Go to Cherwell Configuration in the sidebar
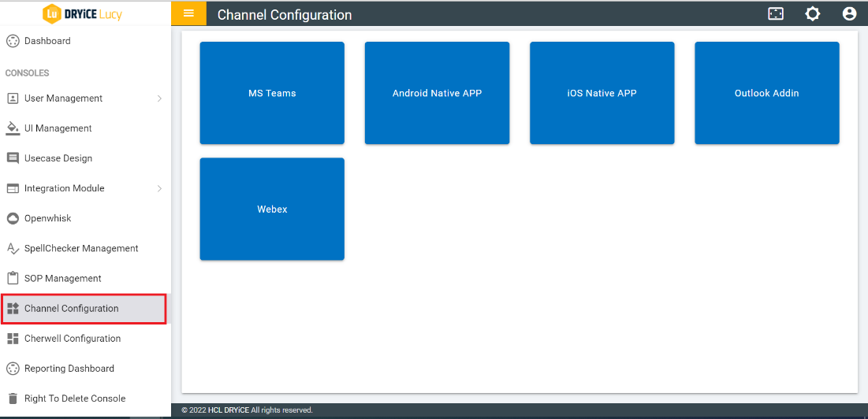The width and height of the screenshot is (868, 419). 73,339
